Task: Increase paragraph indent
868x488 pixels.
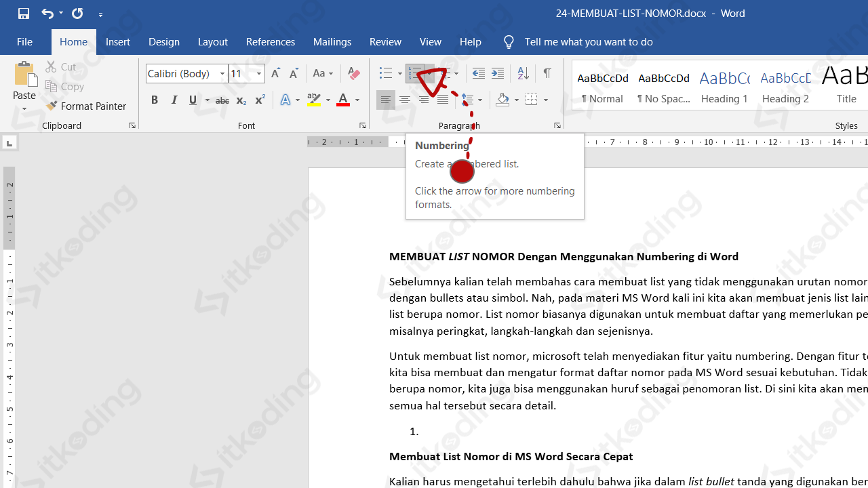Action: click(x=498, y=73)
